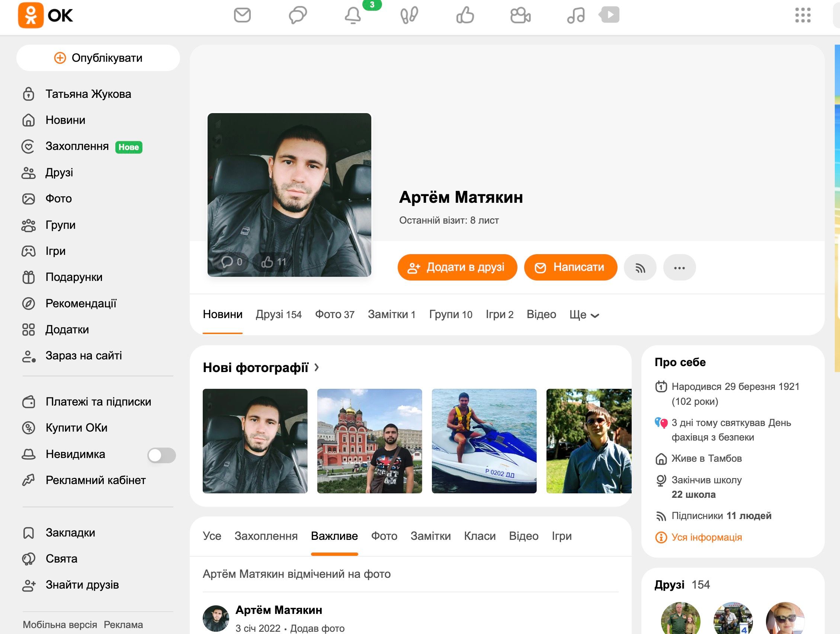Open notifications bell with badge
Viewport: 840px width, 634px height.
point(353,16)
